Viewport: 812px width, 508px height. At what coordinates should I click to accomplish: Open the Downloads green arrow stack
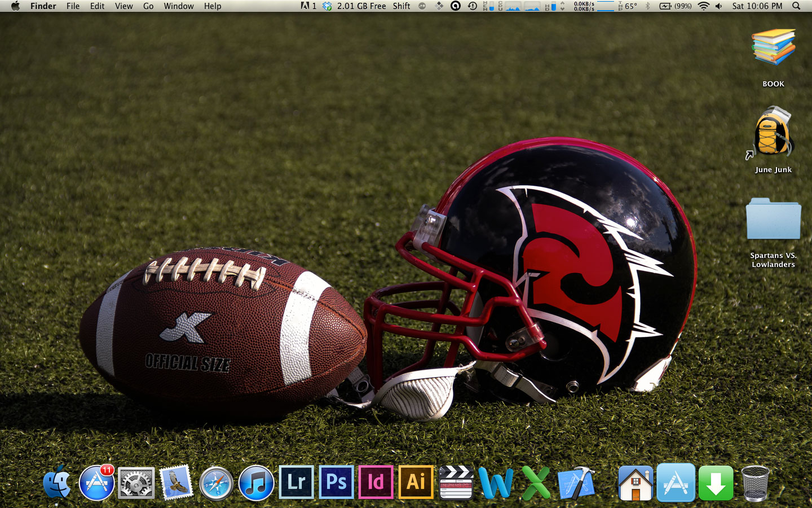coord(716,483)
